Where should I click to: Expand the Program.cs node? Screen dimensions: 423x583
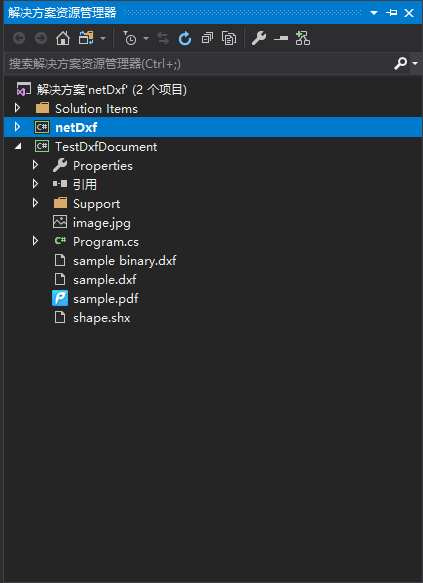point(35,241)
